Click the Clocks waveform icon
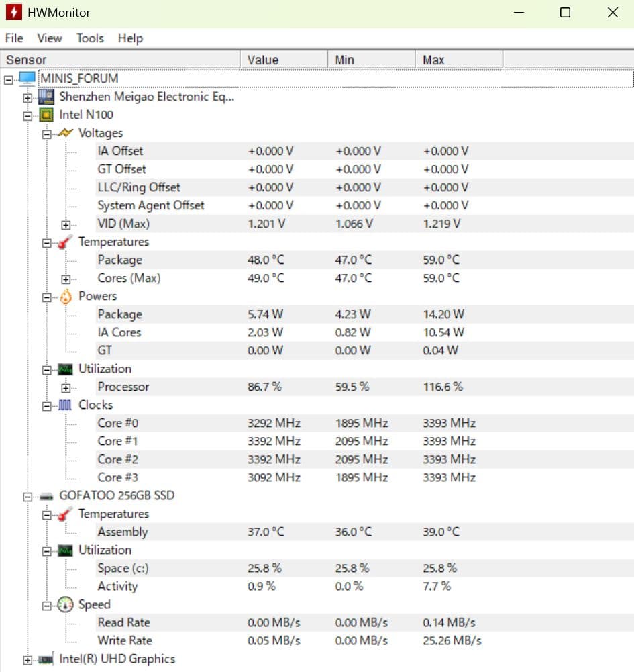Screen dimensions: 634x672 pos(66,405)
